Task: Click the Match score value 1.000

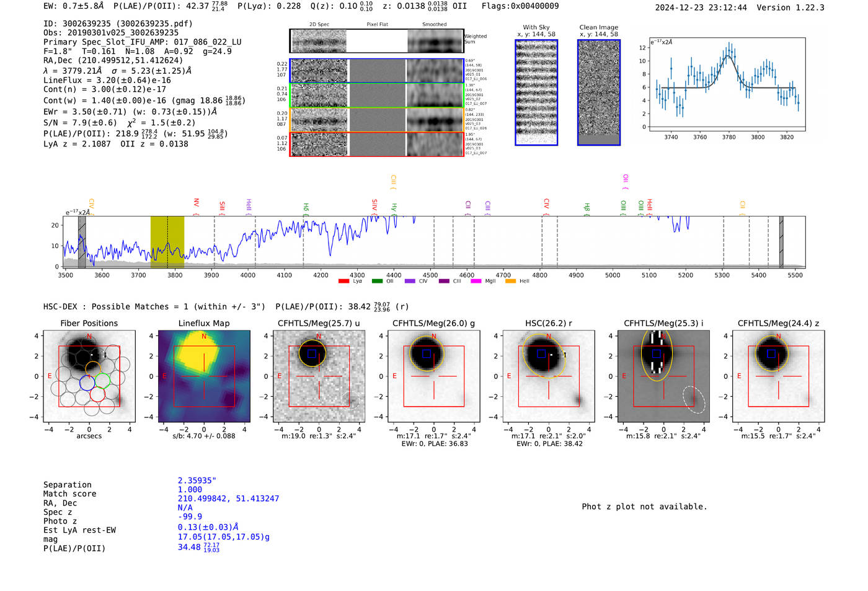Action: pyautogui.click(x=190, y=489)
